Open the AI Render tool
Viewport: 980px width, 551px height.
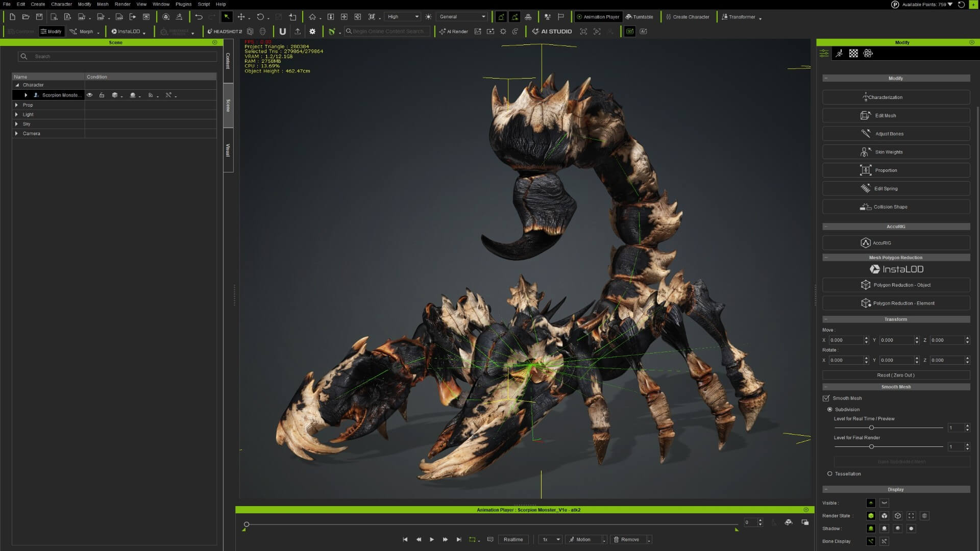pos(454,32)
